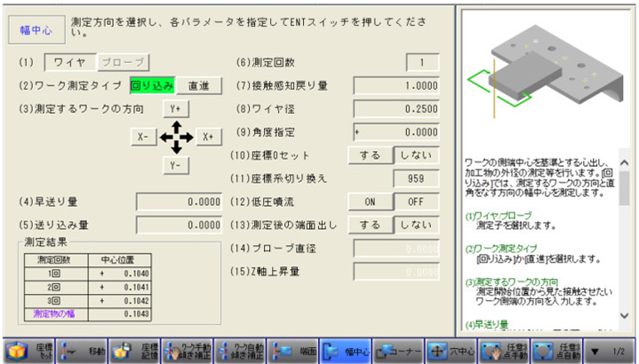Screen dimensions: 639x364
Task: Go to next toolbar page 1/2
Action: (x=609, y=351)
